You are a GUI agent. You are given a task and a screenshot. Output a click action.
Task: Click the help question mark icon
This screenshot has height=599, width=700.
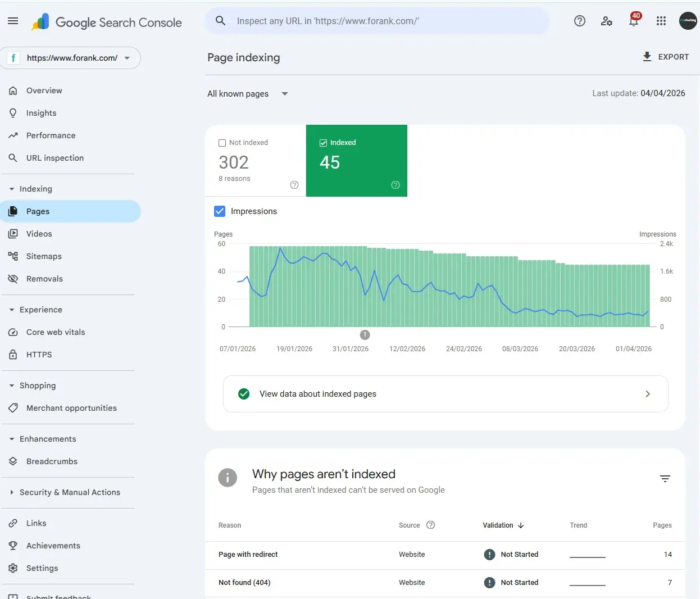click(x=579, y=21)
